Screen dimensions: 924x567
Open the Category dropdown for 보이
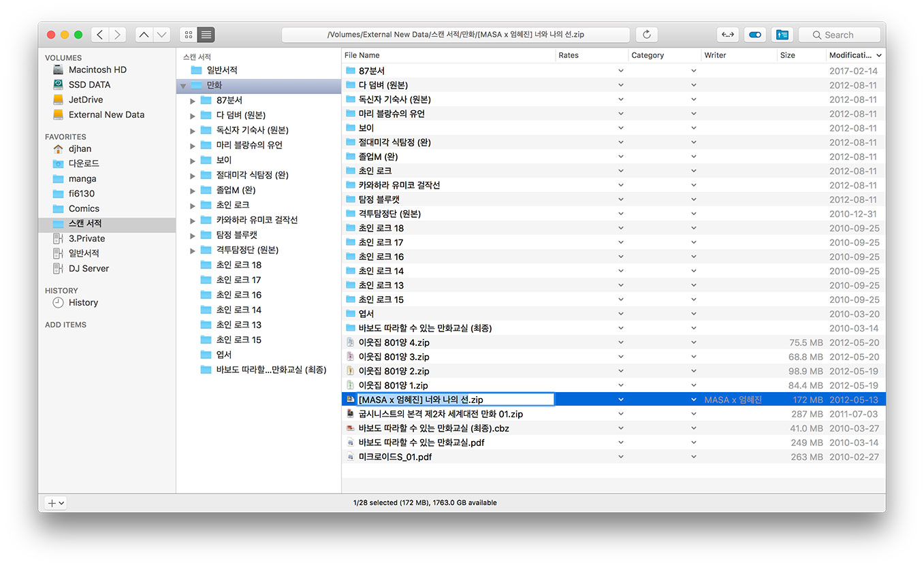(693, 127)
